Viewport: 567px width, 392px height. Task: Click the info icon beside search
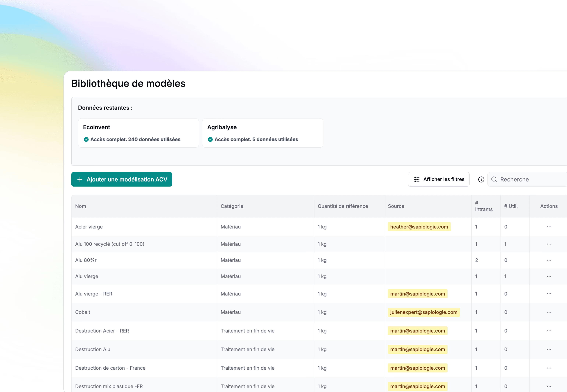[x=481, y=180]
